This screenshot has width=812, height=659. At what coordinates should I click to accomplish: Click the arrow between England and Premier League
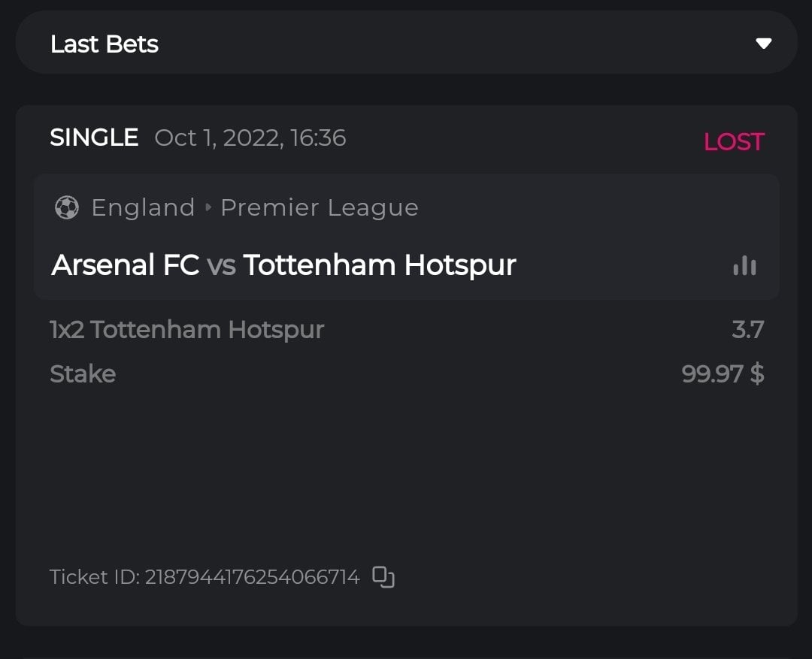(208, 207)
